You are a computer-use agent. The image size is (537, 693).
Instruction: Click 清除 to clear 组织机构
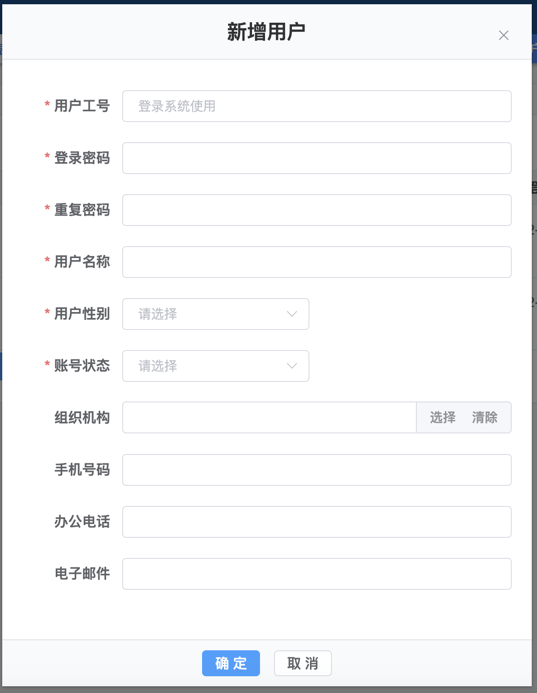pyautogui.click(x=484, y=418)
